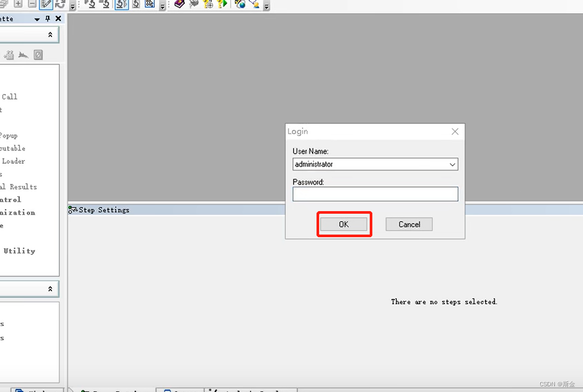Select the 'Utility' item in the palette list
The height and width of the screenshot is (392, 583).
point(19,251)
